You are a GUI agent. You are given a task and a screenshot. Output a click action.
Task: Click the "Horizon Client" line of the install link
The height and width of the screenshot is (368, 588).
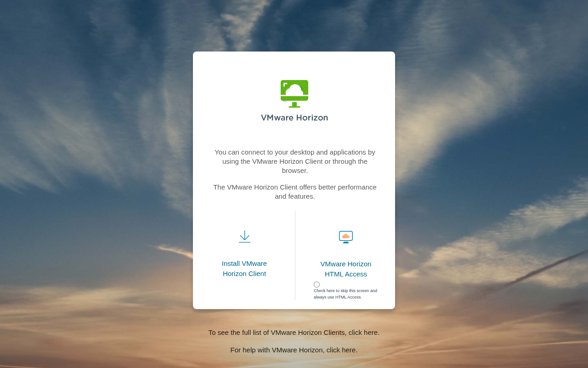click(x=244, y=274)
